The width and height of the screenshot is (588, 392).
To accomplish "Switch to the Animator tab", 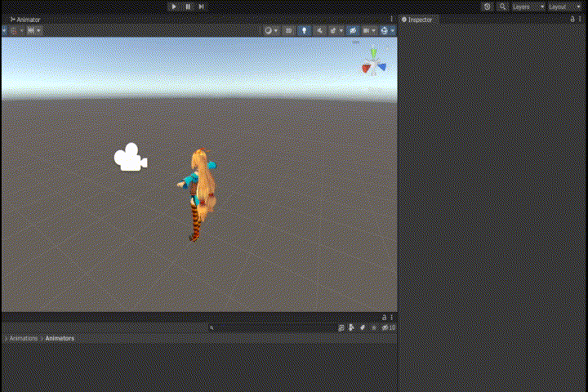I will [25, 20].
